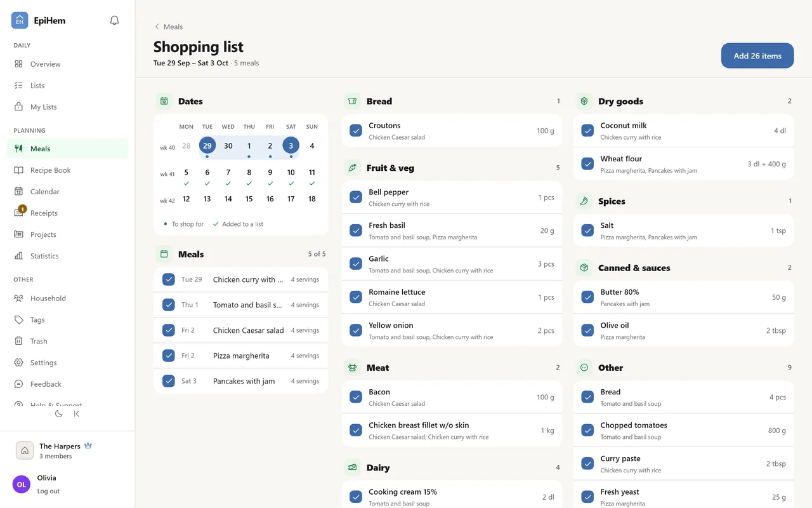
Task: Click the Fruit & veg category icon
Action: [x=352, y=168]
